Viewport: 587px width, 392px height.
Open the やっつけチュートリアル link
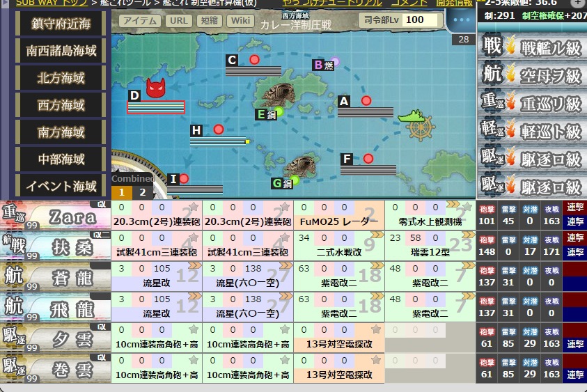332,3
